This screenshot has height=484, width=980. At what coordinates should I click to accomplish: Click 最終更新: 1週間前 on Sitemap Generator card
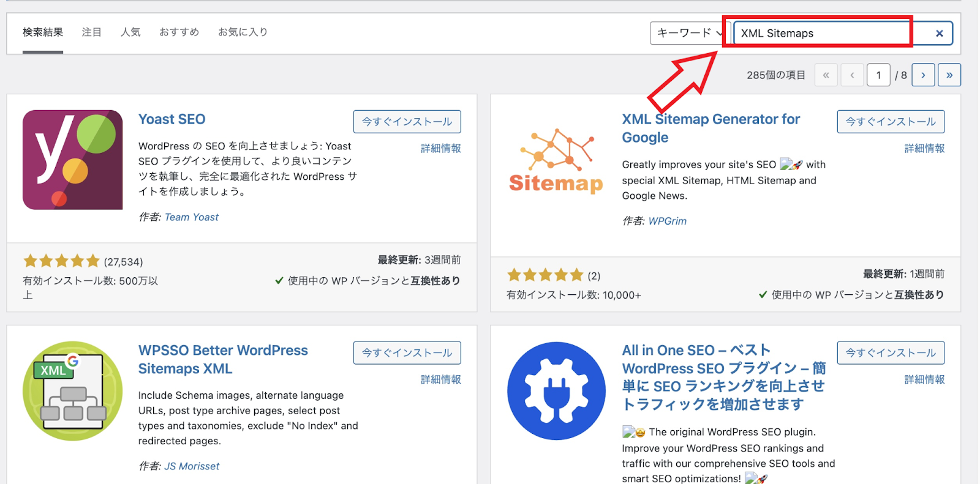point(903,274)
